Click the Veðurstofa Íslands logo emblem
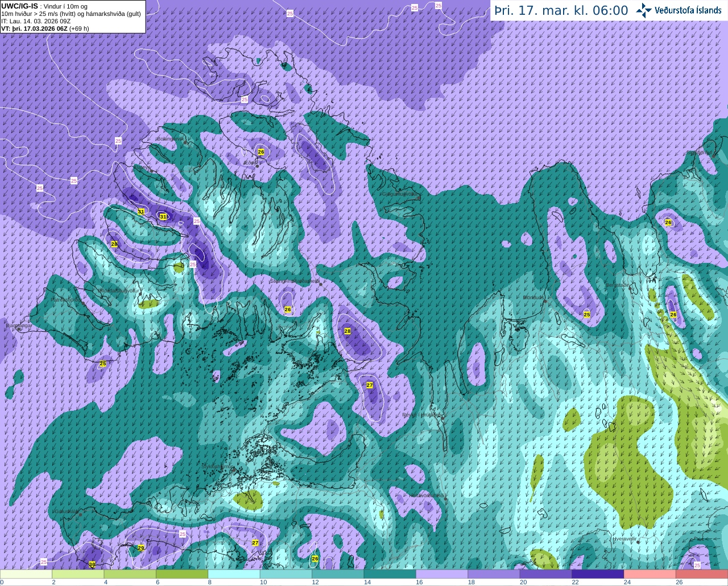Image resolution: width=728 pixels, height=586 pixels. [x=644, y=10]
